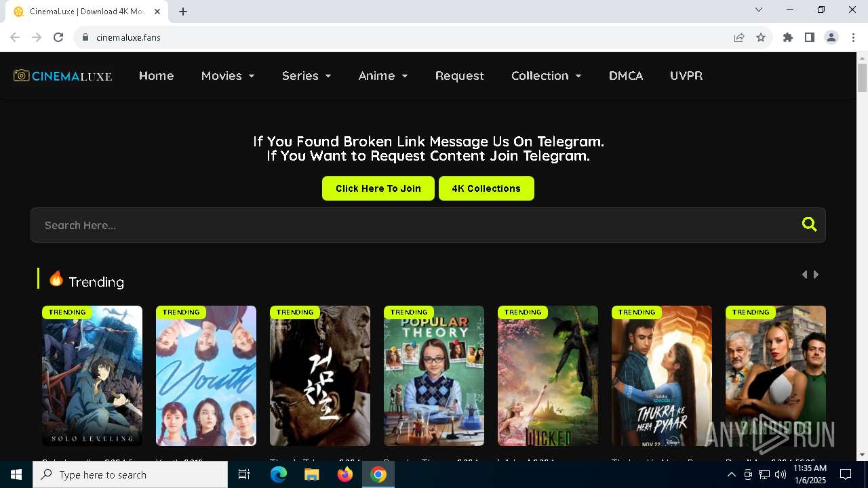View site information lock icon

[x=85, y=37]
